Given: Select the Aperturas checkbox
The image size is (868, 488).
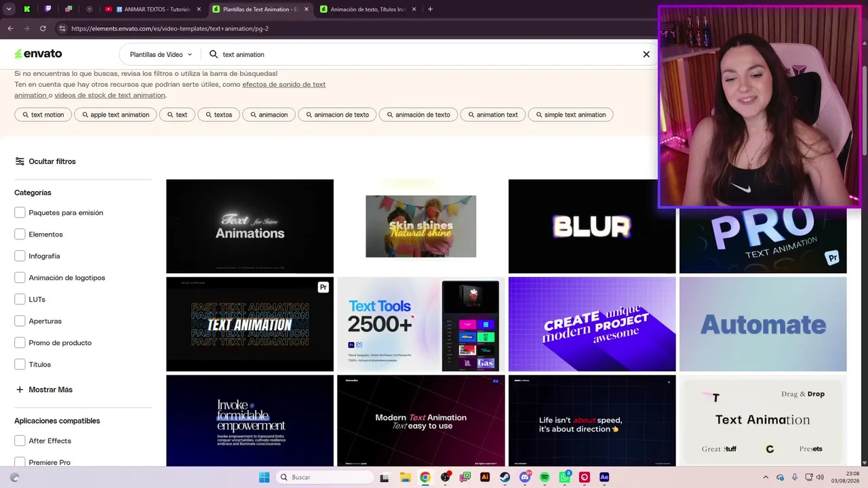Looking at the screenshot, I should point(20,321).
